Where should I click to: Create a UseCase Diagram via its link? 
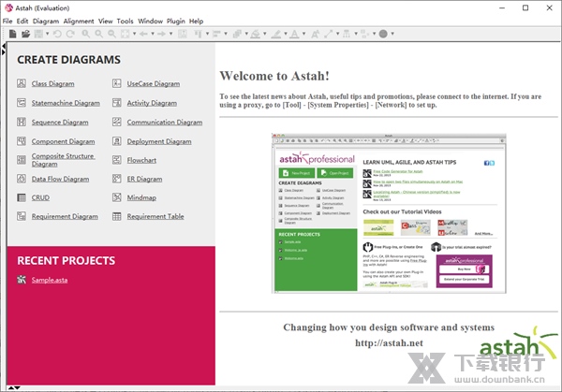[154, 84]
